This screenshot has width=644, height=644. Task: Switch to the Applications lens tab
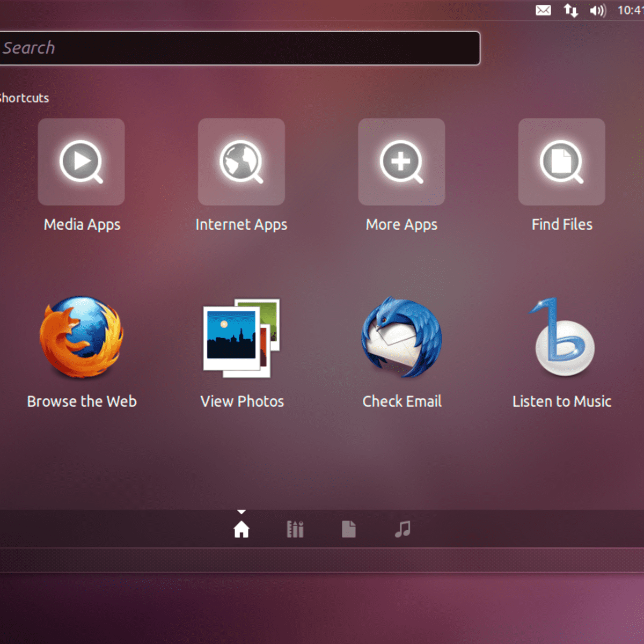click(295, 529)
